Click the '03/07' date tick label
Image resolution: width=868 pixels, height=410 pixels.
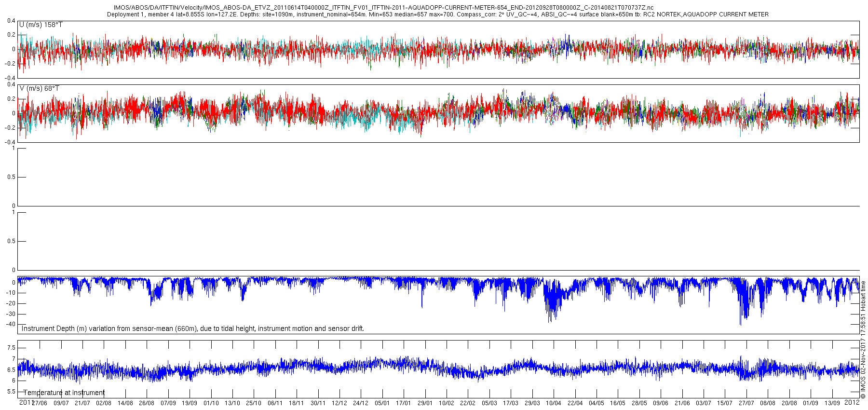[704, 403]
